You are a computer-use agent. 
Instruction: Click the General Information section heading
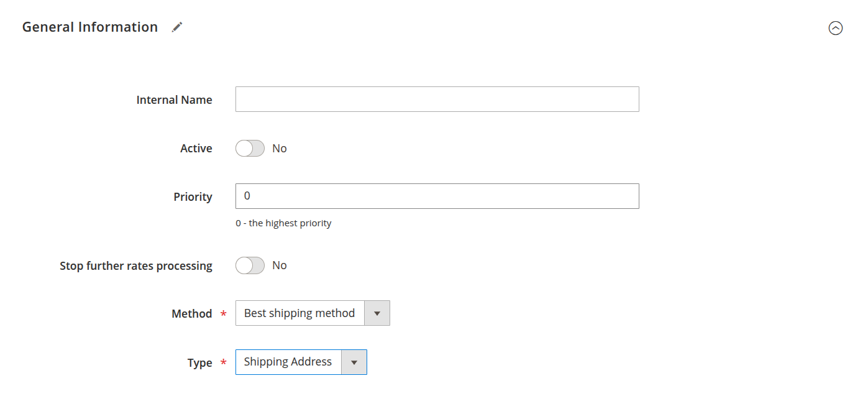90,27
